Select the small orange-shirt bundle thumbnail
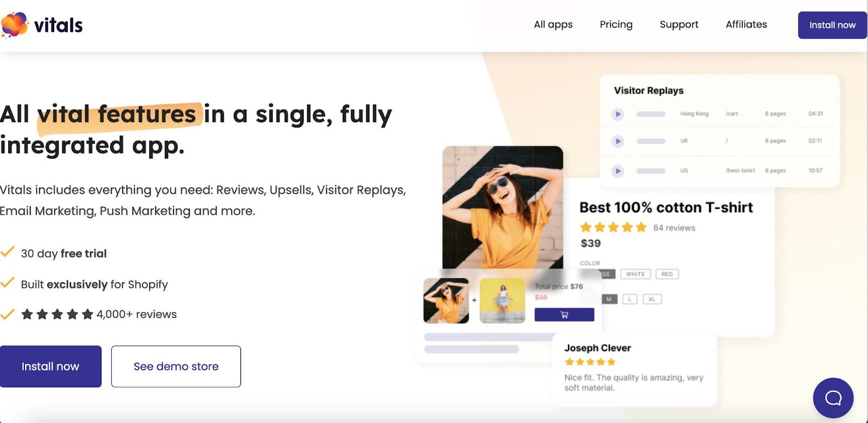The height and width of the screenshot is (423, 868). pos(446,300)
